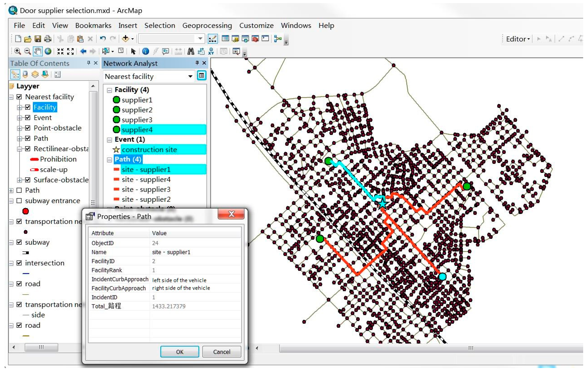Viewport: 588px width, 373px height.
Task: Open the Bookmarks menu
Action: coord(93,26)
